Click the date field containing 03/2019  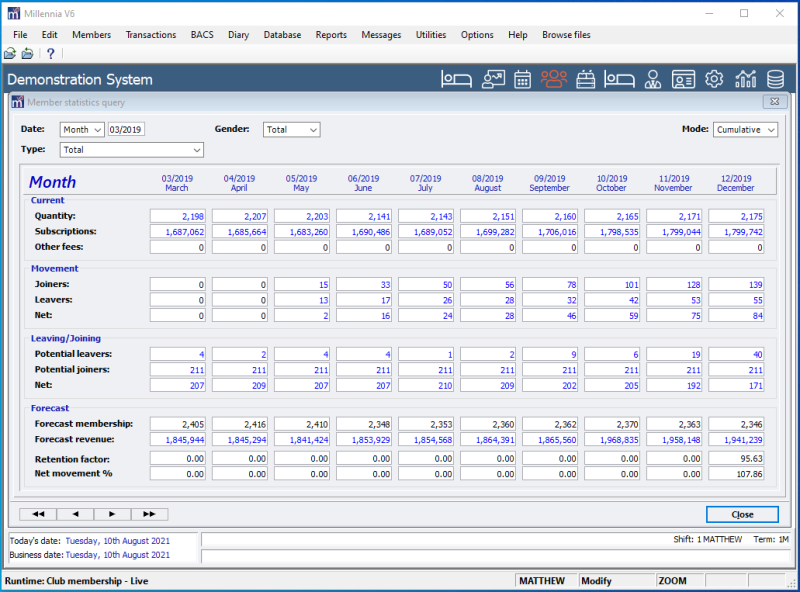tap(126, 130)
